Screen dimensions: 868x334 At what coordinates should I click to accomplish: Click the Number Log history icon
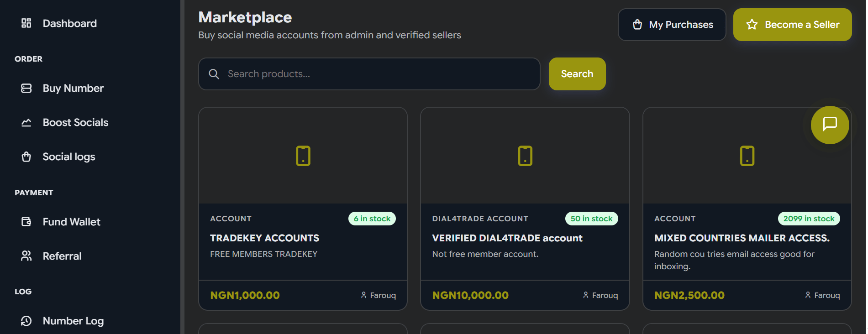[x=26, y=321]
